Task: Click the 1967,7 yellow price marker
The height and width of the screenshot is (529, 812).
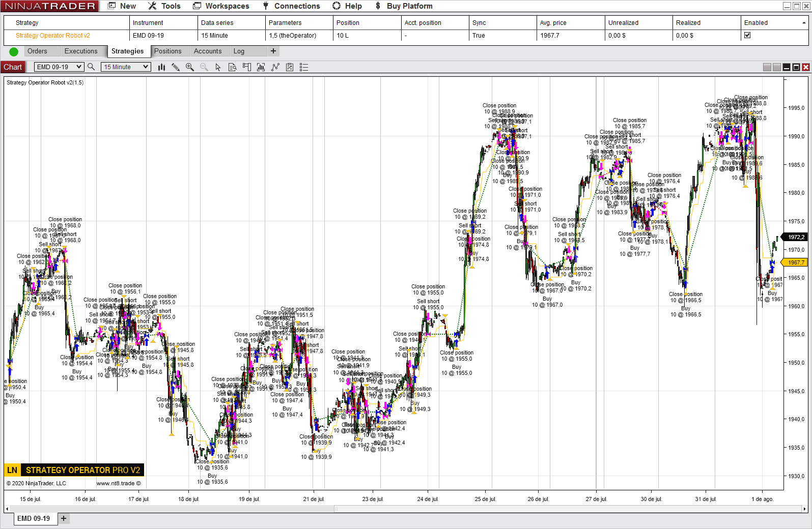Action: click(795, 262)
